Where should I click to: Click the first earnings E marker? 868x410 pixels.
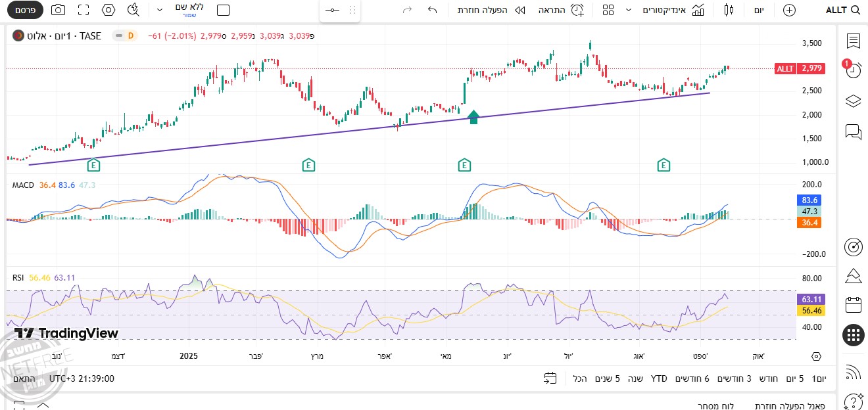tap(93, 165)
